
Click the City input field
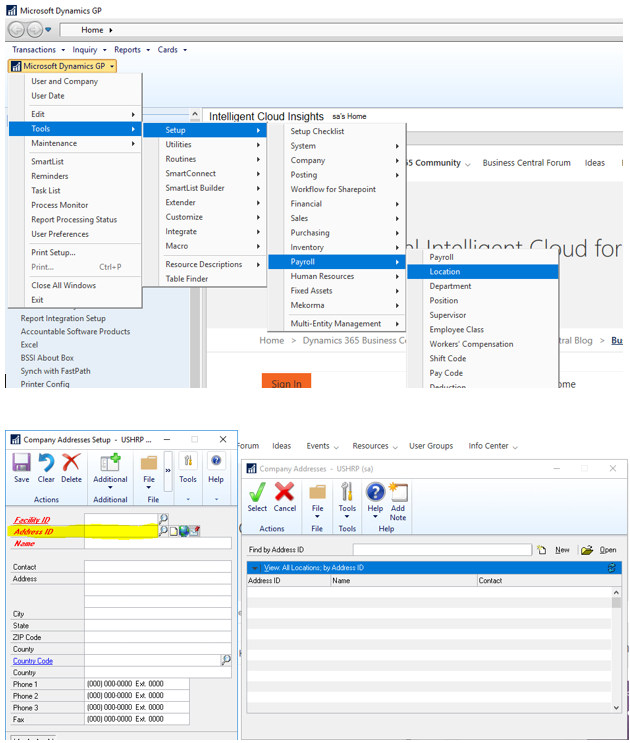tap(158, 614)
